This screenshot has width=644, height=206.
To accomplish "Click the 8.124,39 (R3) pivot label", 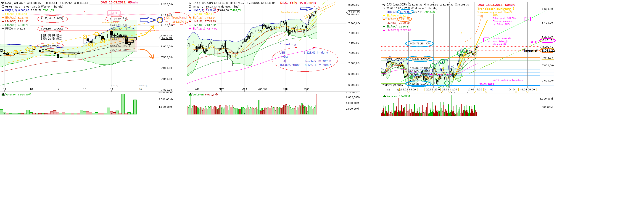I will pyautogui.click(x=118, y=19).
